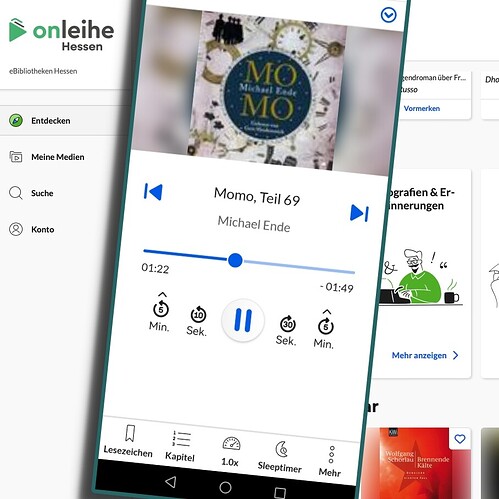Skip forward 30 seconds
Image resolution: width=499 pixels, height=499 pixels.
287,330
